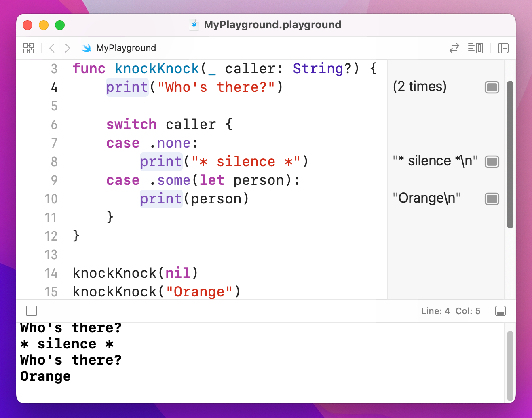Screen dimensions: 532x418
Task: Open editor options with the minimap icon
Action: click(475, 48)
